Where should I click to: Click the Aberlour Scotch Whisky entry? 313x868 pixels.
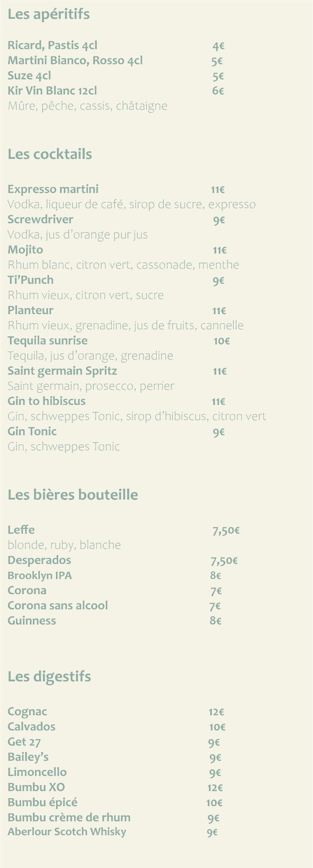pos(67,832)
